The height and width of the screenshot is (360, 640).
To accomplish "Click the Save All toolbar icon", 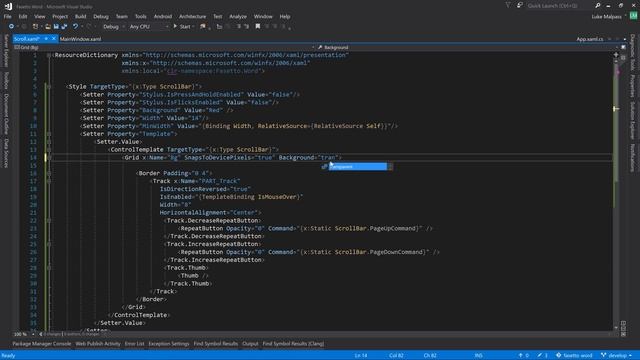I will click(64, 27).
